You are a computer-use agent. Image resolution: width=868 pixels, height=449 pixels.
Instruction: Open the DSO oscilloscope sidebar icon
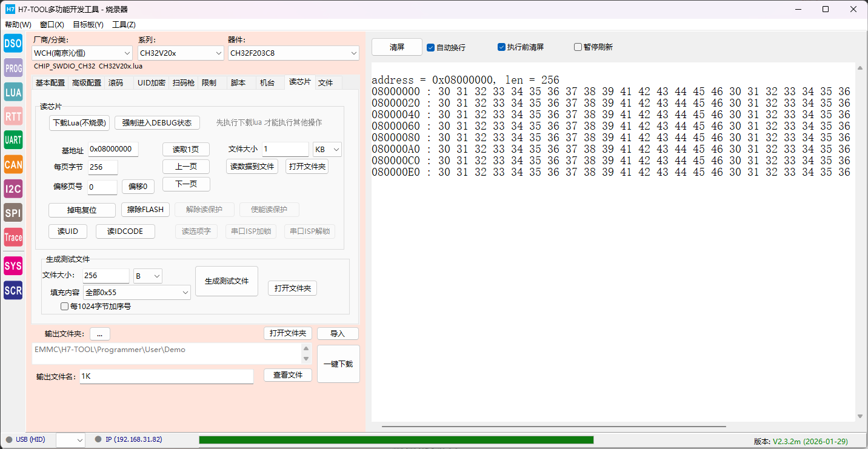[x=13, y=44]
